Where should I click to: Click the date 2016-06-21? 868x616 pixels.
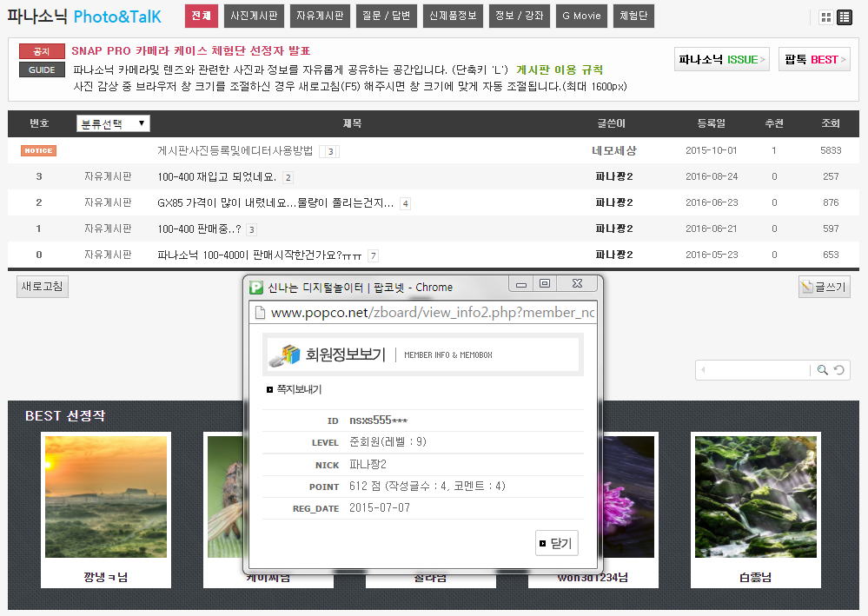tap(712, 229)
